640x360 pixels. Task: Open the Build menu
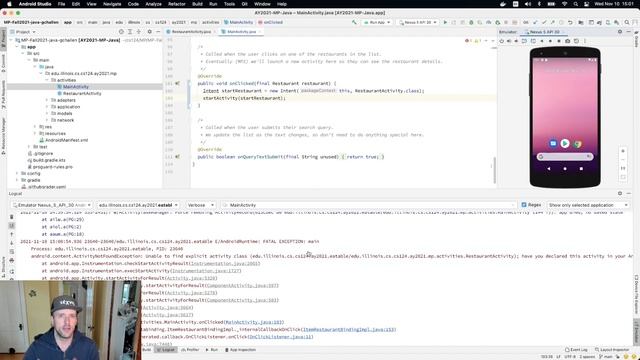coord(198,4)
